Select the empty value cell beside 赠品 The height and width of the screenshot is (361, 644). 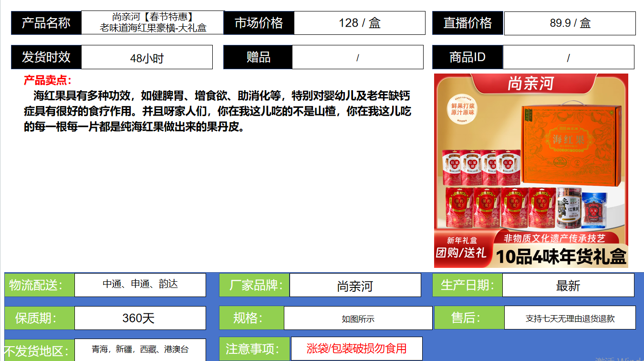click(357, 57)
